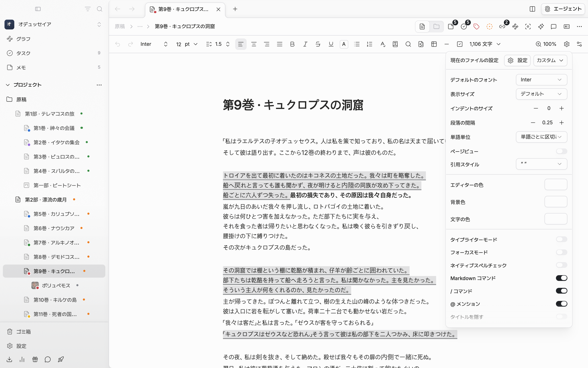The height and width of the screenshot is (368, 588).
Task: Apply italic formatting
Action: [x=305, y=44]
